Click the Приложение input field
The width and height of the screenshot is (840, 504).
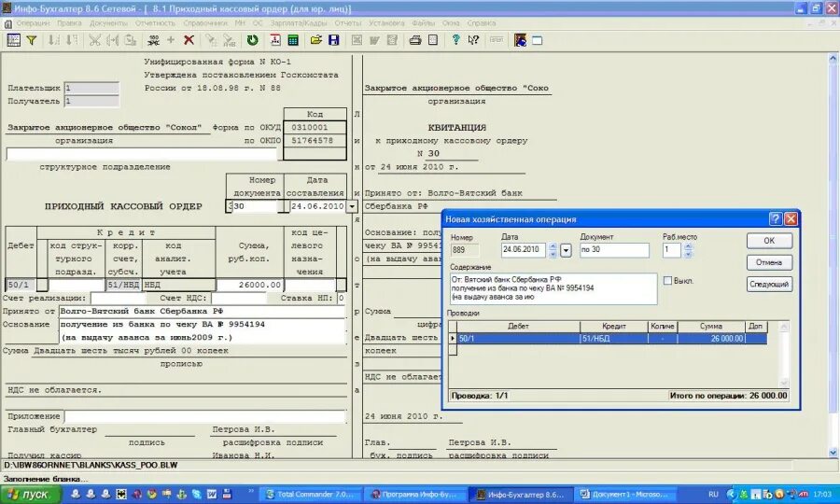point(204,416)
